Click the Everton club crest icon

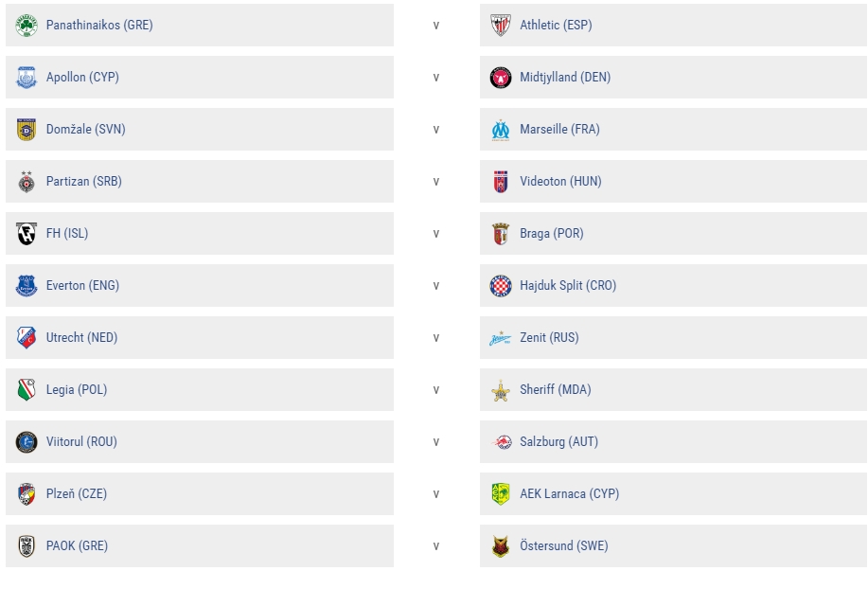point(27,286)
